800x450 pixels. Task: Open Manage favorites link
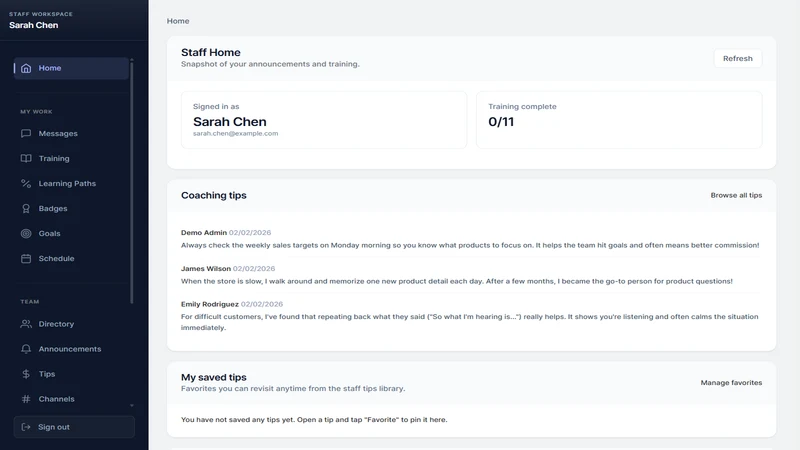(x=731, y=383)
